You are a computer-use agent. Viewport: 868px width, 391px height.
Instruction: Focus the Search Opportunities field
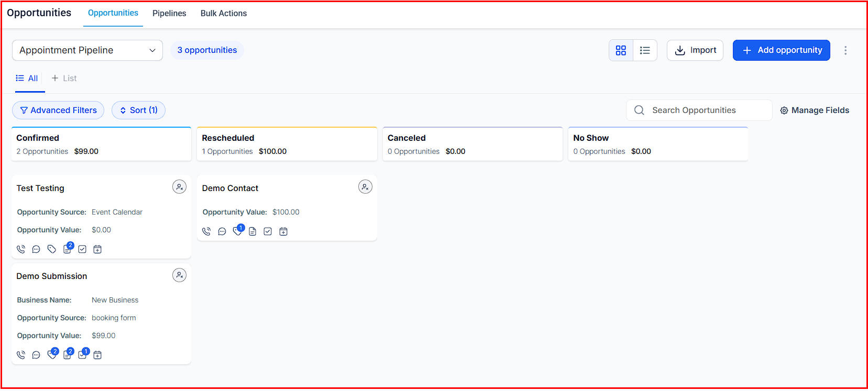pos(699,110)
